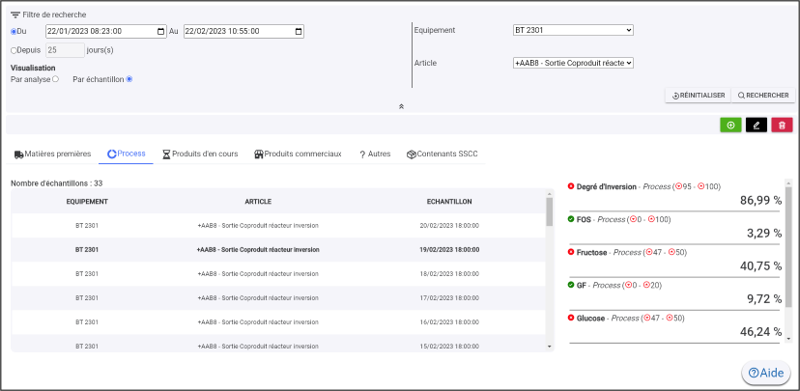Click up arrow of results panel scrollbar
The width and height of the screenshot is (800, 391).
tap(788, 183)
